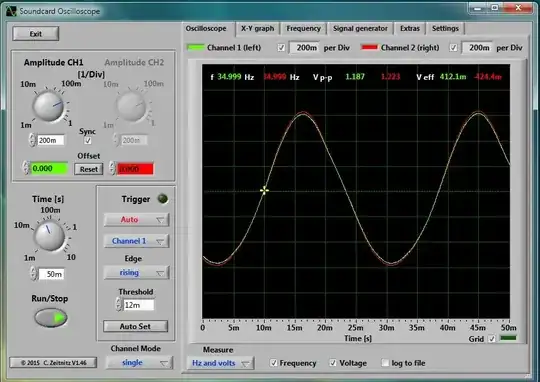Expand the Hz and volts Measure dropdown
Viewport: 540px width, 382px height.
pos(221,363)
